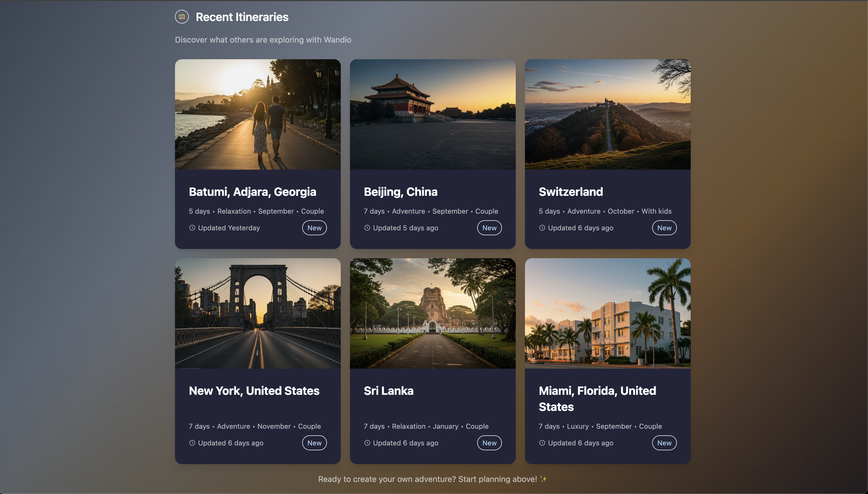Click the map icon beside Recent Itineraries
868x494 pixels.
(182, 17)
